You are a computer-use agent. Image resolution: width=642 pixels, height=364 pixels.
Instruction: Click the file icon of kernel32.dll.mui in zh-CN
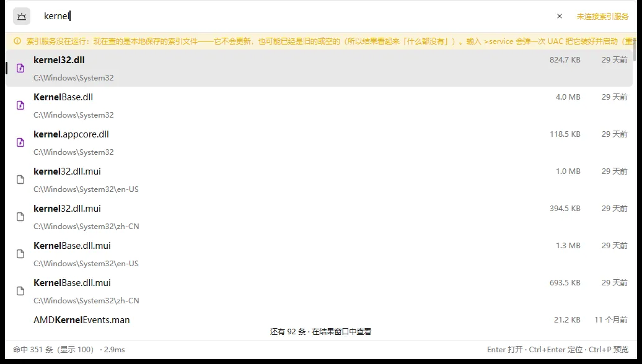pyautogui.click(x=20, y=217)
